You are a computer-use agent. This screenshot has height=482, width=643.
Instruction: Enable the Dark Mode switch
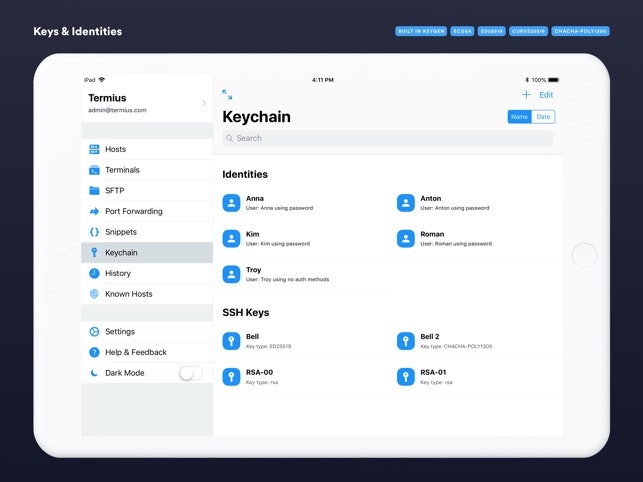[190, 373]
